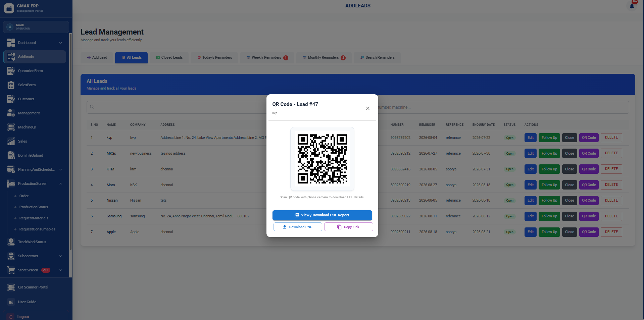Screen dimensions: 644x320
Task: Expand the PlanningAndScheduling submenu chevron
Action: click(61, 169)
